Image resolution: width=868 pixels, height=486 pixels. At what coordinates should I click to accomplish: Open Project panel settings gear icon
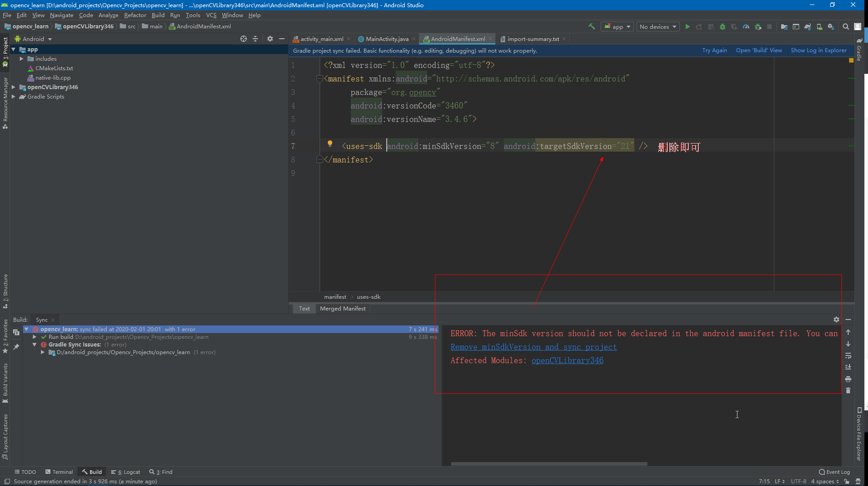(270, 39)
